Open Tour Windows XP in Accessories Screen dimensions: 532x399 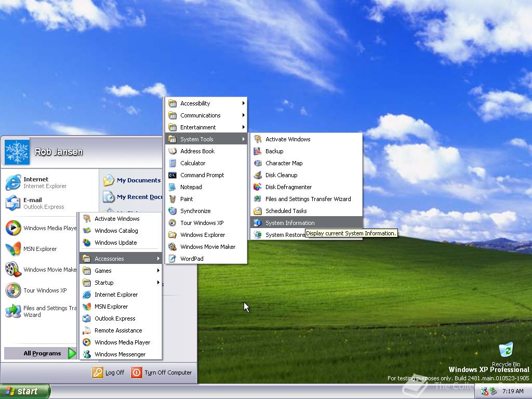[206, 223]
